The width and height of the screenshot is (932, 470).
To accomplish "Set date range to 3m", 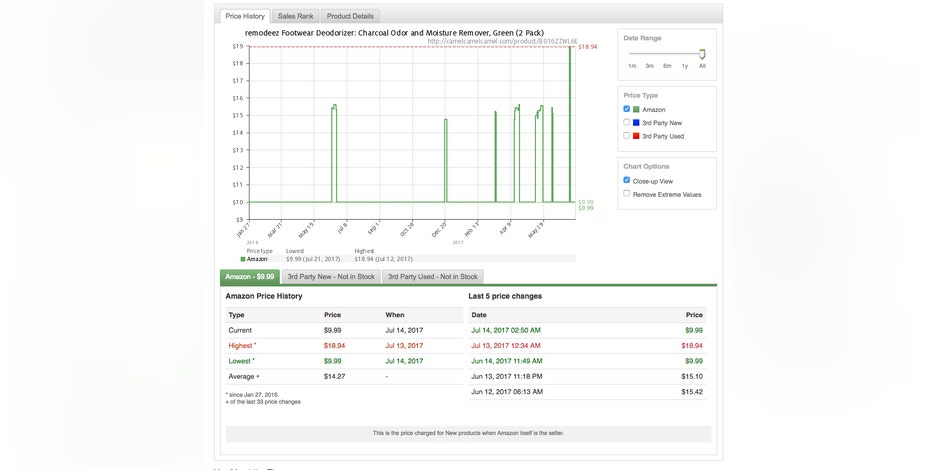I will [650, 66].
